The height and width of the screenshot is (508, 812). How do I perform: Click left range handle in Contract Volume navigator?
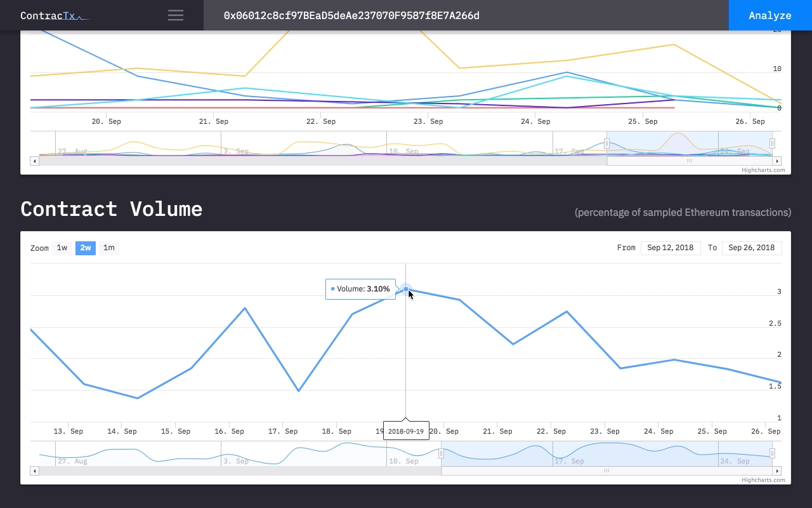pos(442,453)
